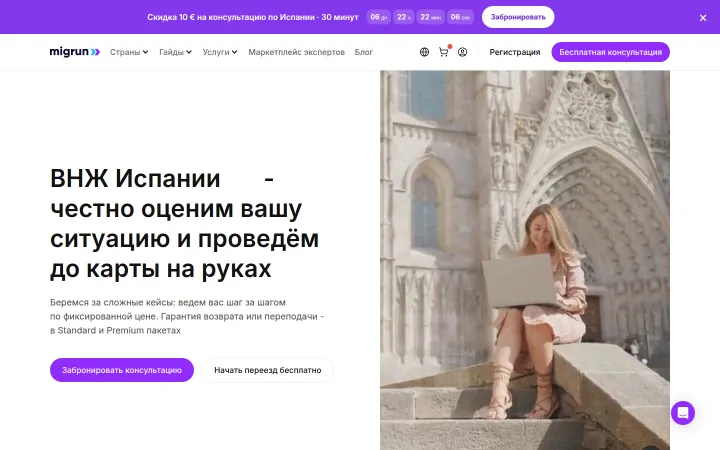Click the Регистрация link
The image size is (720, 450).
(x=515, y=52)
